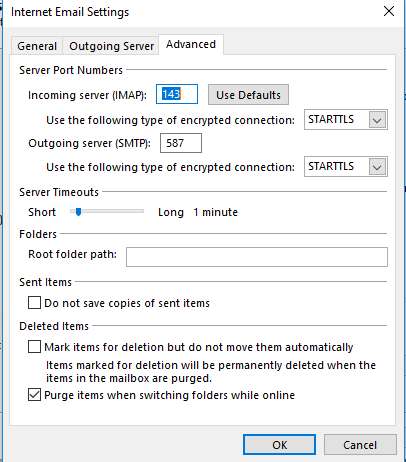Click the Outgoing server (SMTP) port field
The height and width of the screenshot is (462, 406).
point(181,143)
